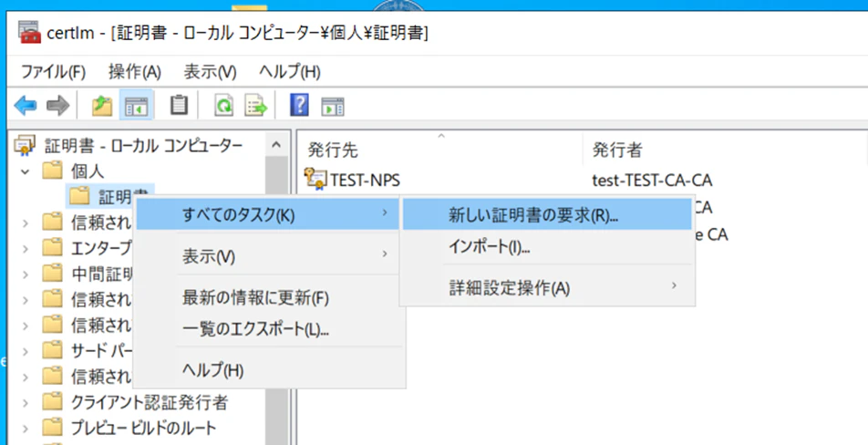Click the tree pane scrollbar up arrow

coord(276,145)
